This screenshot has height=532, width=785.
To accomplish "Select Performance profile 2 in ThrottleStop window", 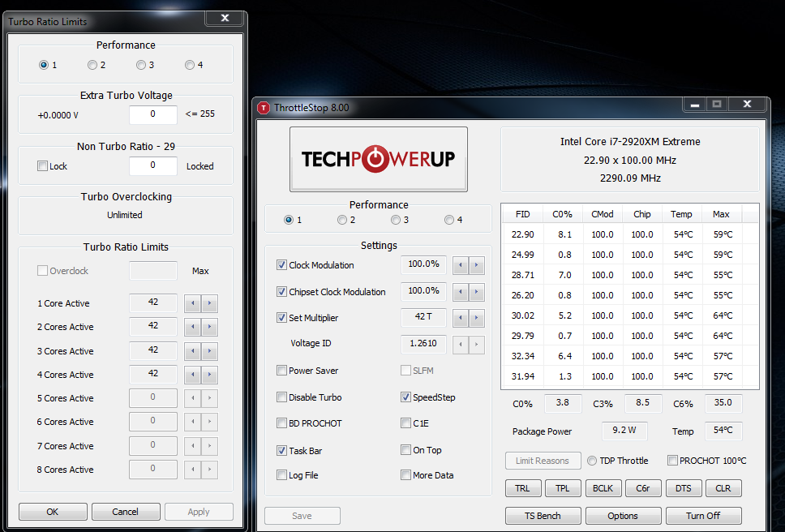I will pos(342,220).
